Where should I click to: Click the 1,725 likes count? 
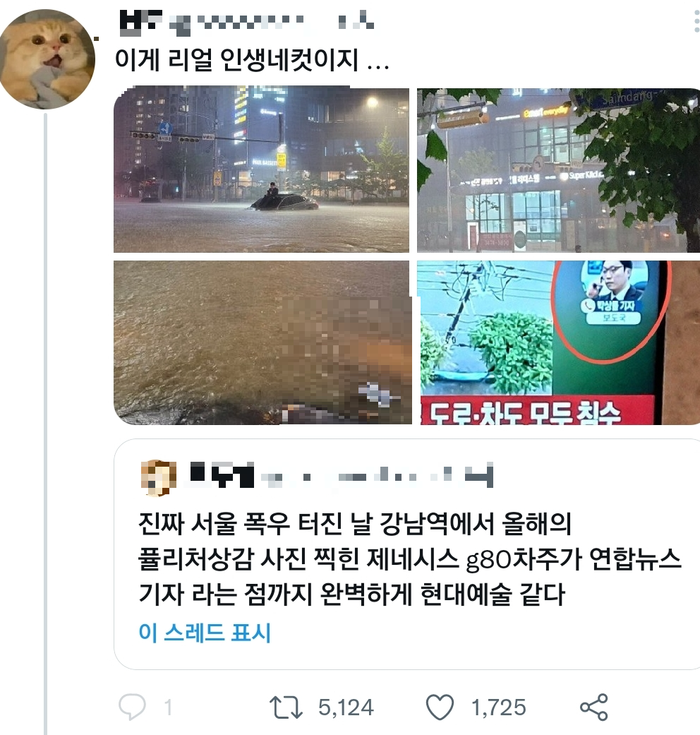point(498,707)
